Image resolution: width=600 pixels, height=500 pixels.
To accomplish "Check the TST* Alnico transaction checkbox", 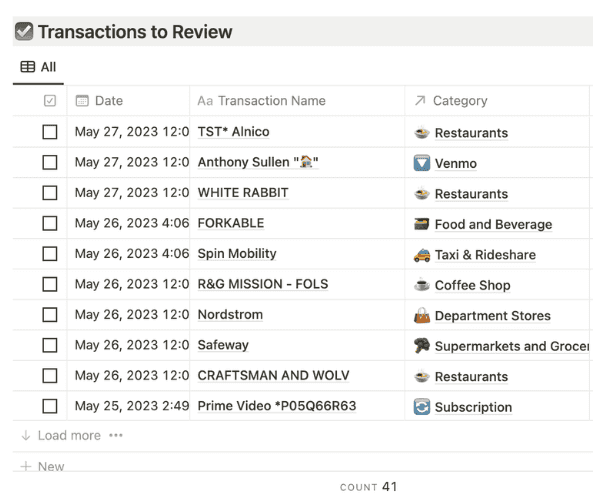I will click(x=50, y=132).
